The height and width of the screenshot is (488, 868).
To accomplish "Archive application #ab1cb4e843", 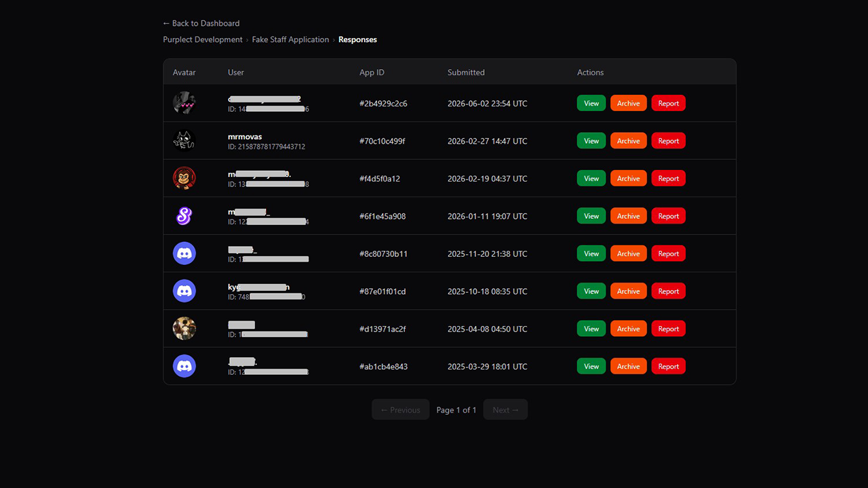I will pyautogui.click(x=629, y=366).
